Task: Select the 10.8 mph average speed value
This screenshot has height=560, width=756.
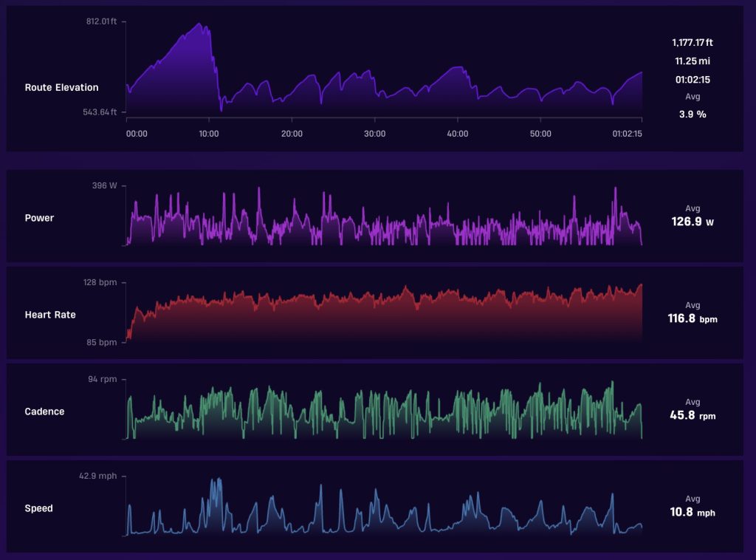Action: click(x=693, y=512)
